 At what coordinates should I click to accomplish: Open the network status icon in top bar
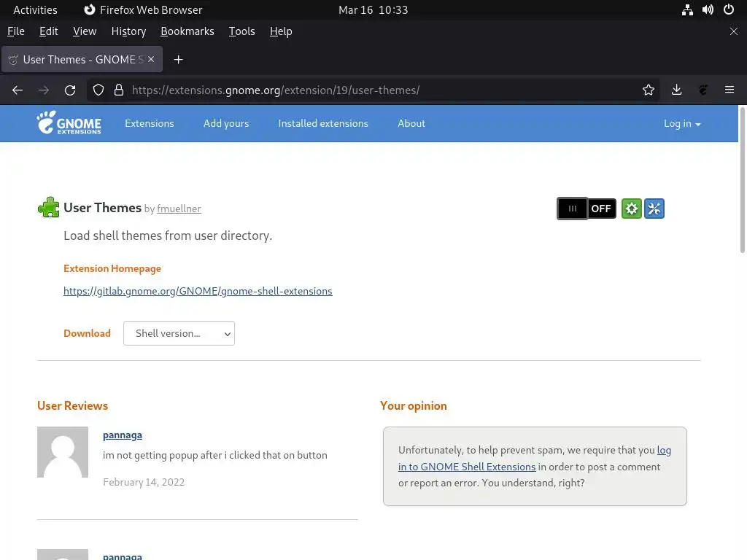pyautogui.click(x=687, y=10)
